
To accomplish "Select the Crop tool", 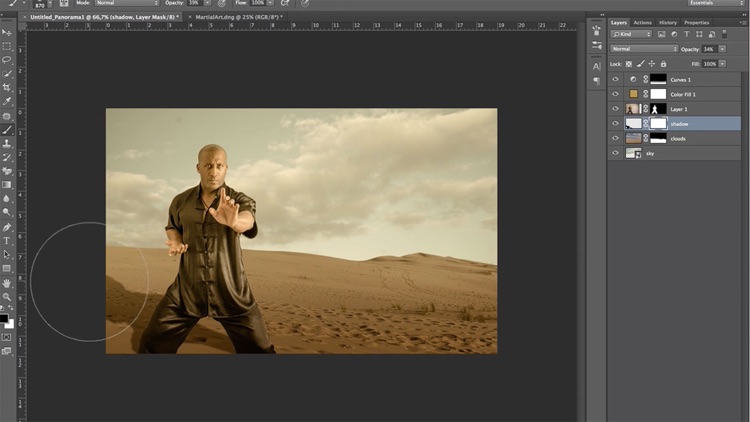I will point(7,87).
